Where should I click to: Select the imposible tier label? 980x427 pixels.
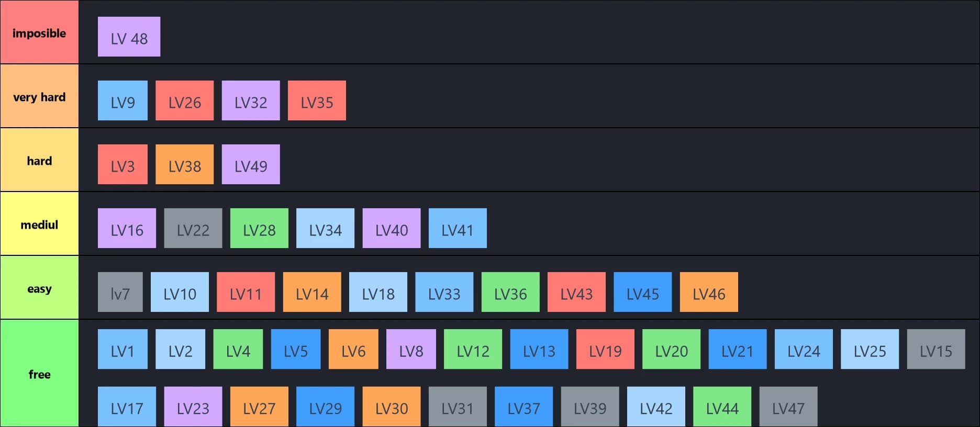(39, 32)
